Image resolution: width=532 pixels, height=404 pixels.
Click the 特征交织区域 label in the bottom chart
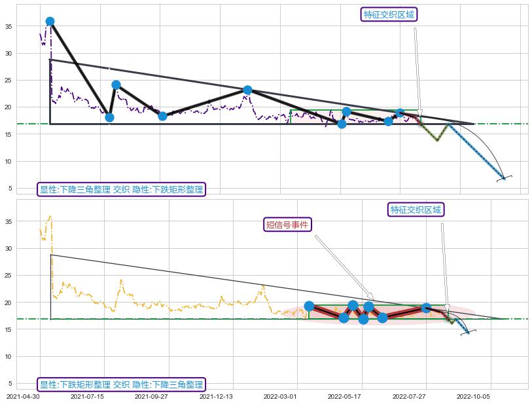[416, 210]
